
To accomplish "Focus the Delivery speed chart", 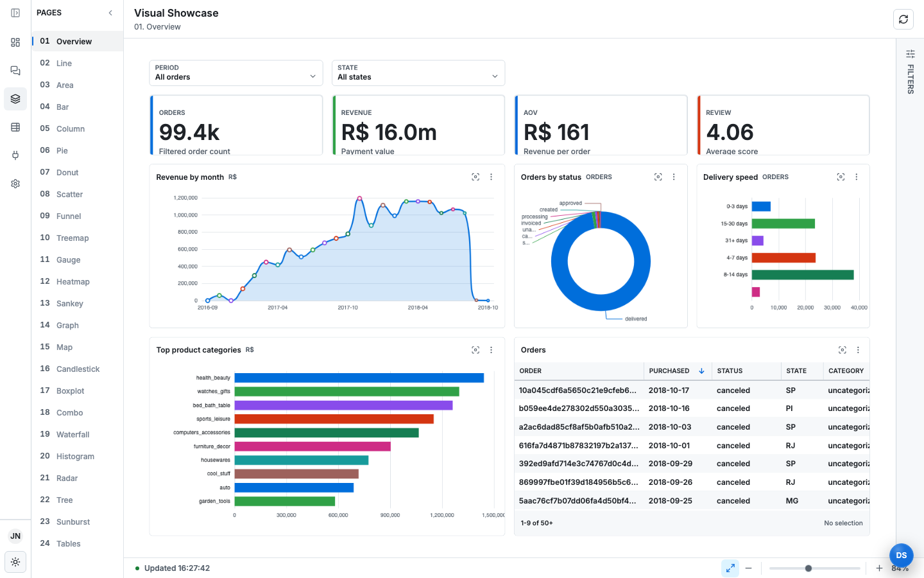I will (x=841, y=177).
